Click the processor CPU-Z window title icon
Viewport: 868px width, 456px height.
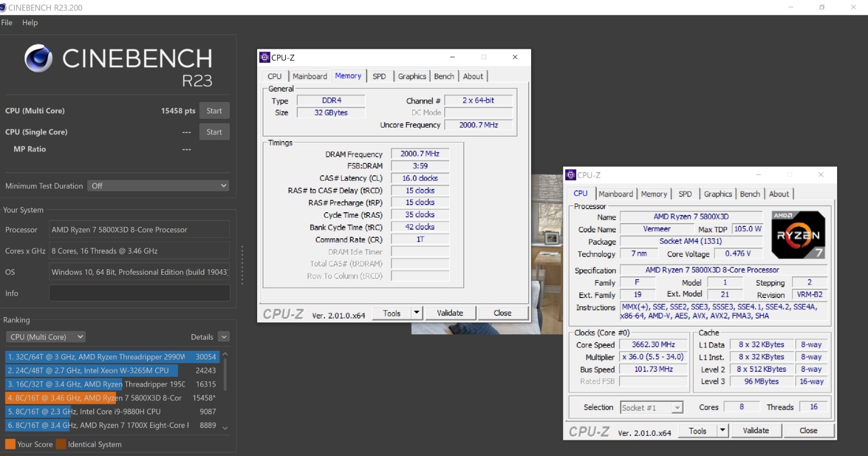(x=571, y=175)
